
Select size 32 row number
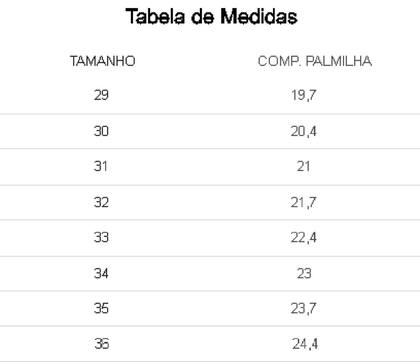pos(101,202)
